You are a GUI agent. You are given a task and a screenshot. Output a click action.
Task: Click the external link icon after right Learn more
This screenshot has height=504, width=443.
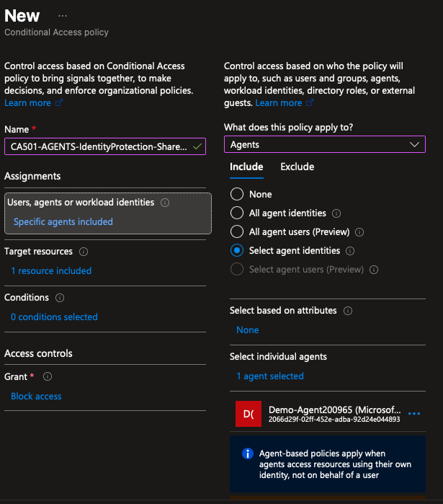310,102
